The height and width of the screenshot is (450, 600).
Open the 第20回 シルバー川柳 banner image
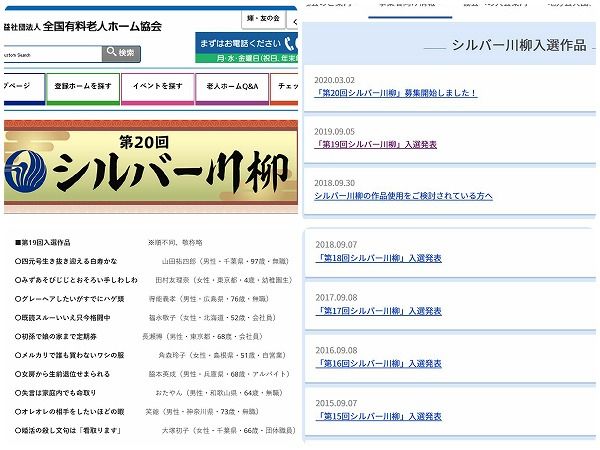click(151, 166)
